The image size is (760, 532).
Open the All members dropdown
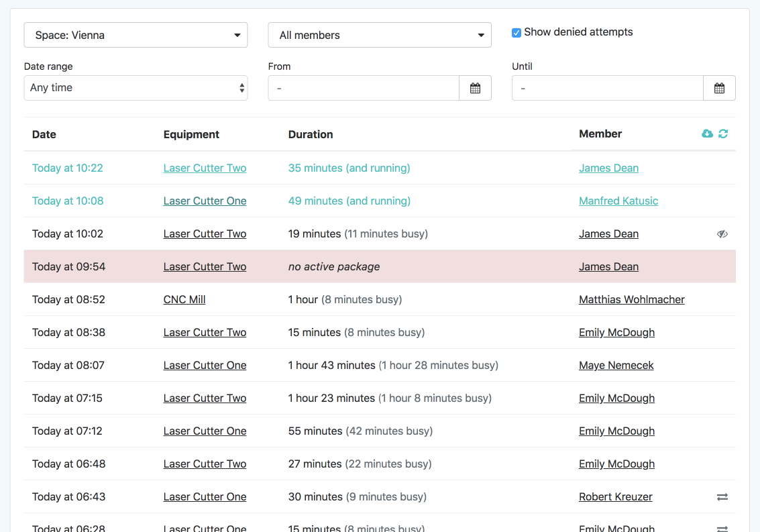click(x=380, y=35)
